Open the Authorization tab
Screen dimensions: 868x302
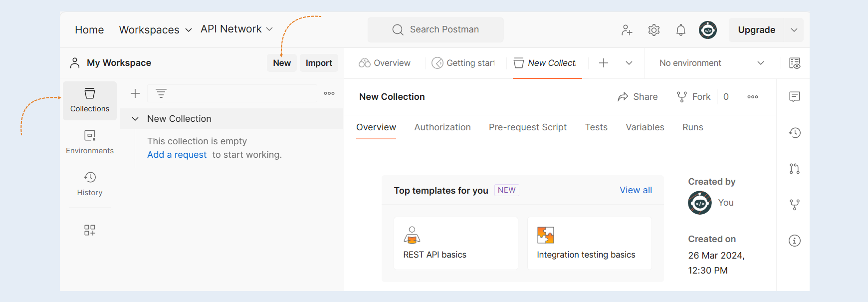tap(442, 127)
